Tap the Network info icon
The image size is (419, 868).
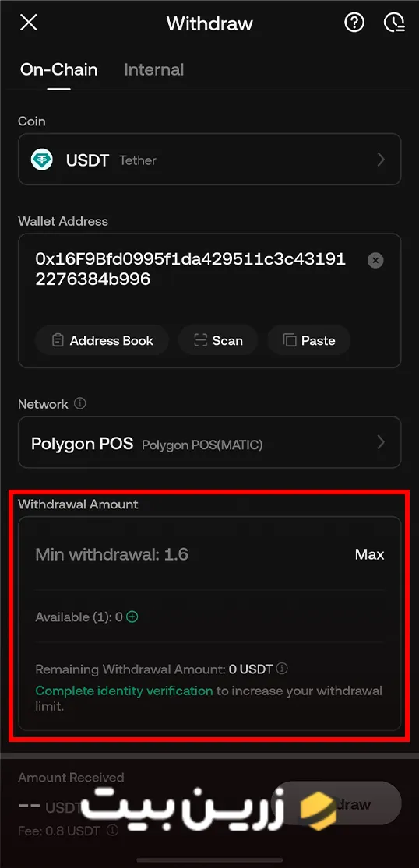(x=80, y=403)
